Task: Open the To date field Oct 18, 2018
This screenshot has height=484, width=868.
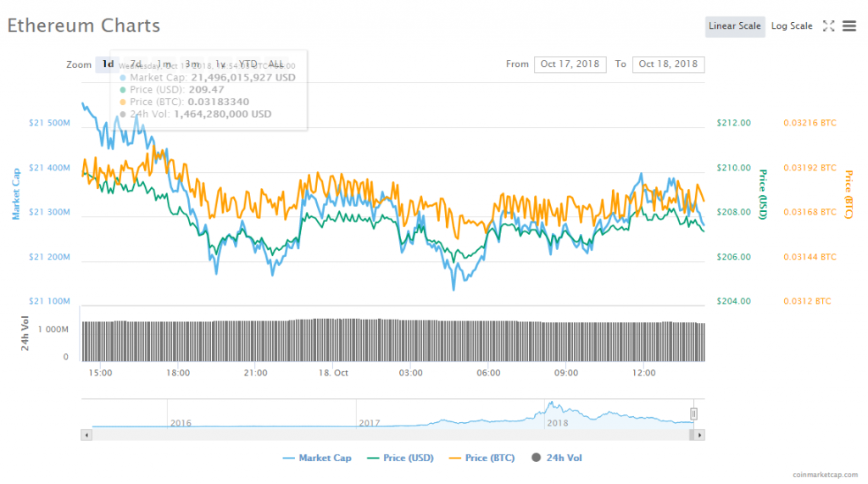Action: pos(668,64)
